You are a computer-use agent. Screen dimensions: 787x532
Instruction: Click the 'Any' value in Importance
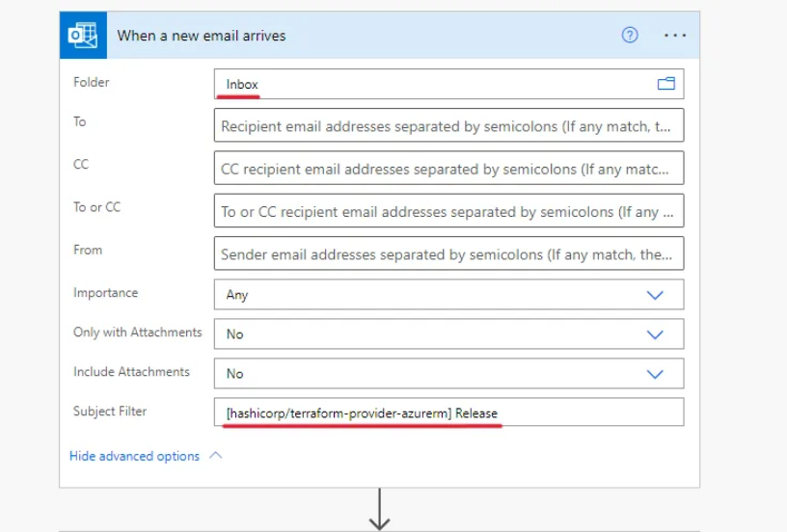pos(237,295)
